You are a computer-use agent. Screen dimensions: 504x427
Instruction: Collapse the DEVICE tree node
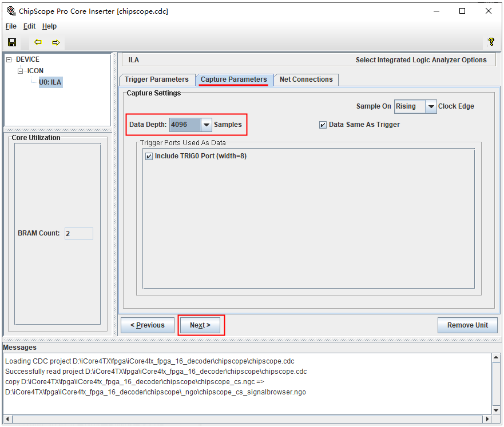click(9, 59)
